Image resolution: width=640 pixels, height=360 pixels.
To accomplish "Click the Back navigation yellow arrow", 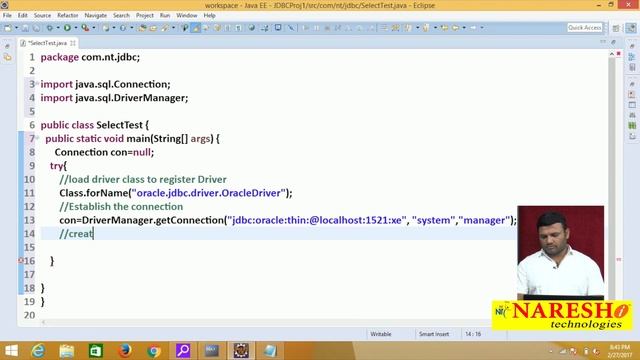I will [455, 28].
